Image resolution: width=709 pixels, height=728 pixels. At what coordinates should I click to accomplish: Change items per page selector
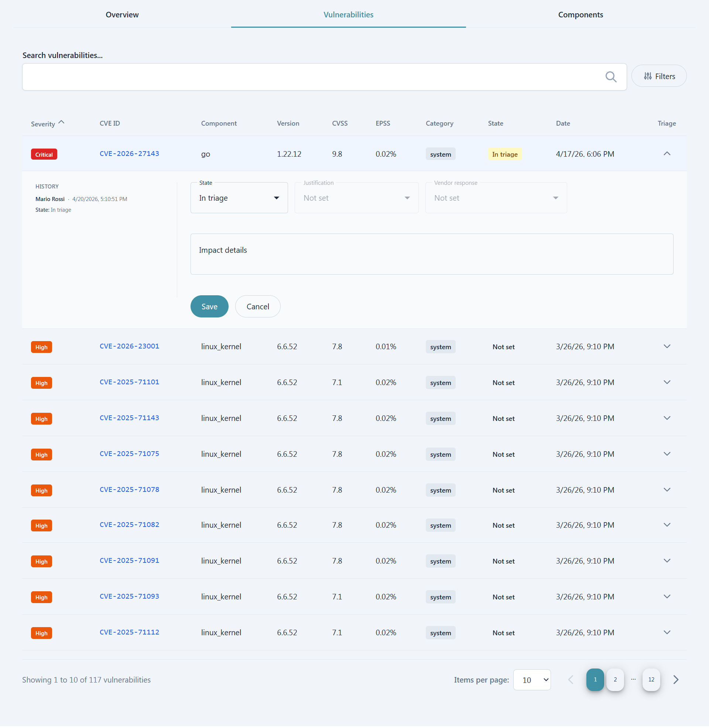[x=531, y=680]
